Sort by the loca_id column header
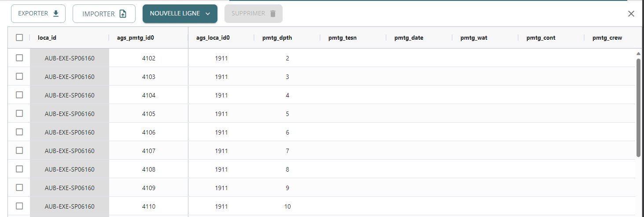This screenshot has height=217, width=644. [47, 38]
